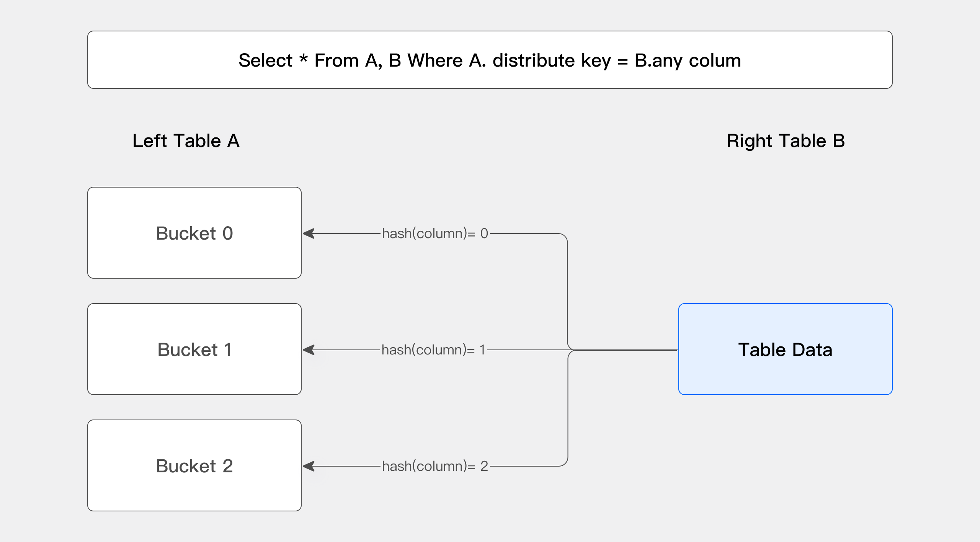Click the arrowhead pointing at Bucket 2

(x=309, y=466)
